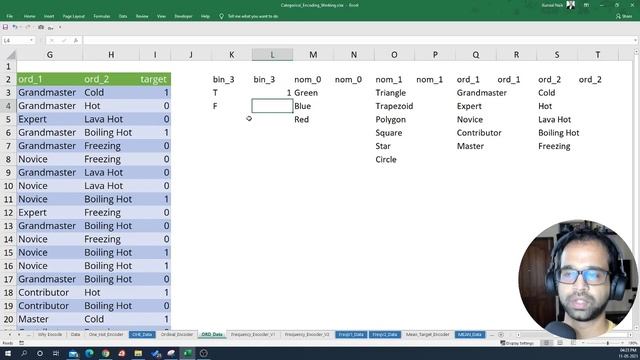Open the Help ribbon tab

point(205,16)
